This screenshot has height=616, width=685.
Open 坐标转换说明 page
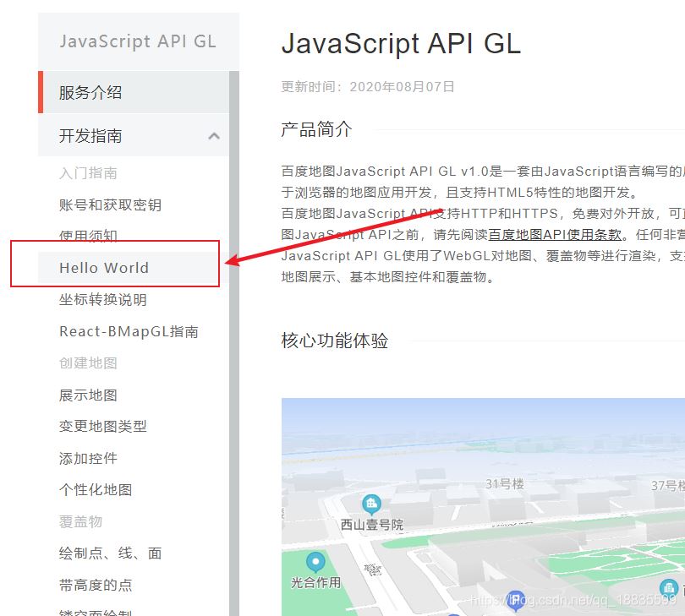point(103,300)
